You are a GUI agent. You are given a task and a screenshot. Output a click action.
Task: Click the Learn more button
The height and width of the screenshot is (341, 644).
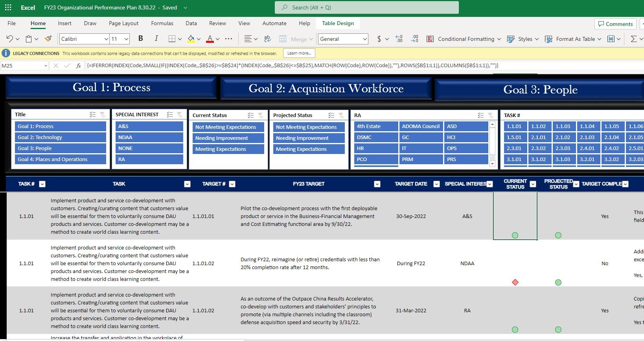click(299, 53)
